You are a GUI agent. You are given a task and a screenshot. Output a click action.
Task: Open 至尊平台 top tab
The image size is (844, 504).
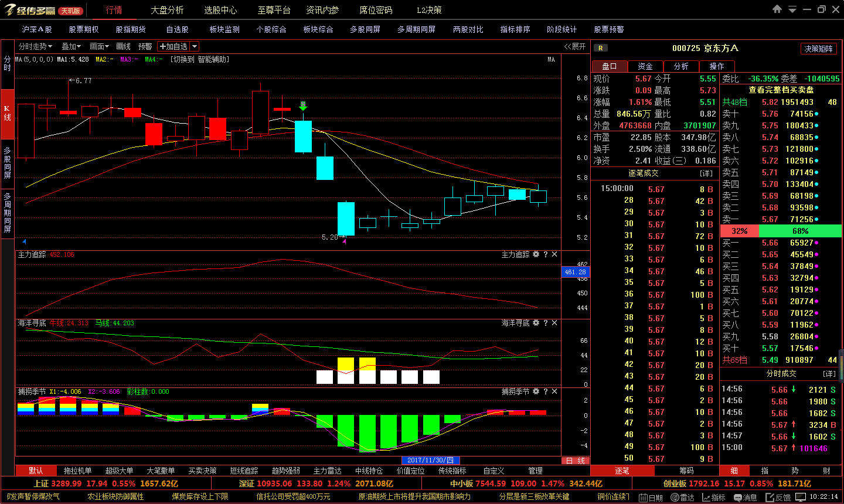274,10
